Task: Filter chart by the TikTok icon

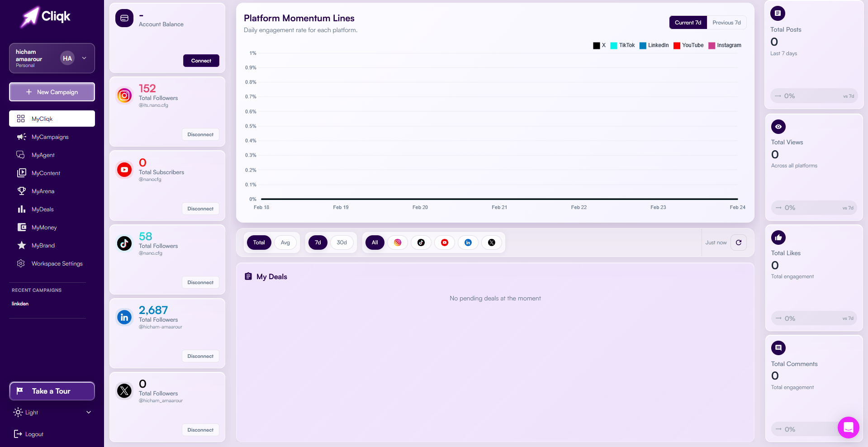Action: (421, 243)
